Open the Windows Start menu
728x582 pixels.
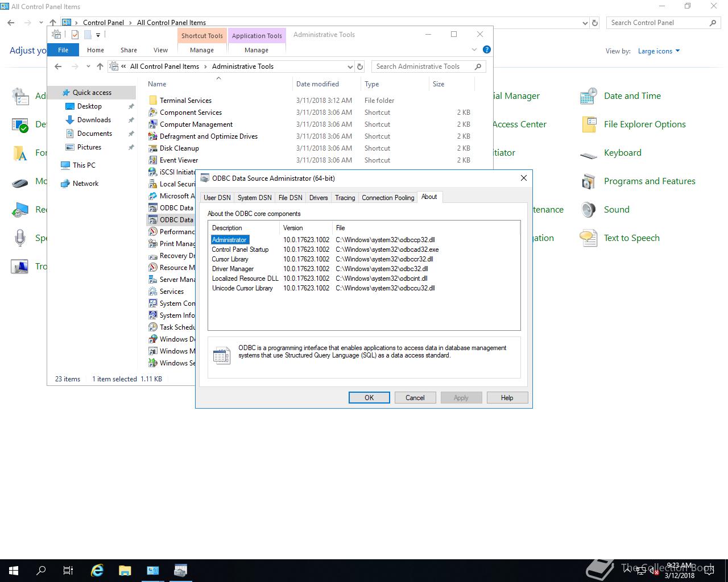click(14, 571)
